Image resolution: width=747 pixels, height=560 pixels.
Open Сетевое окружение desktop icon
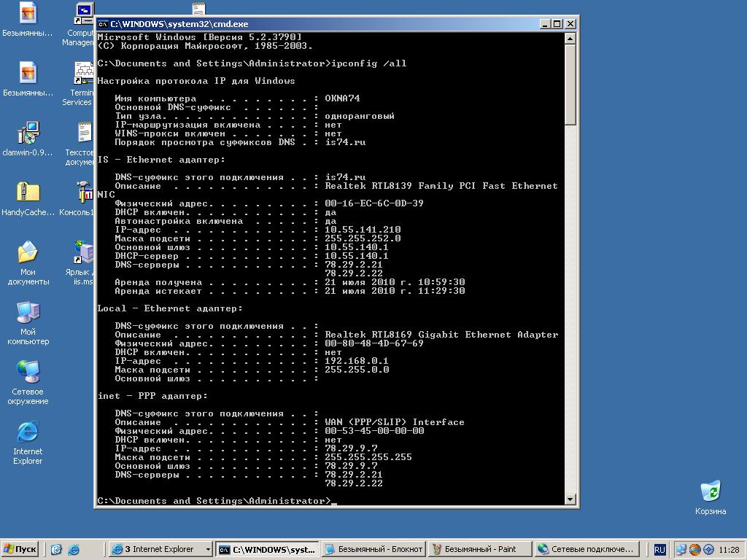pos(28,373)
